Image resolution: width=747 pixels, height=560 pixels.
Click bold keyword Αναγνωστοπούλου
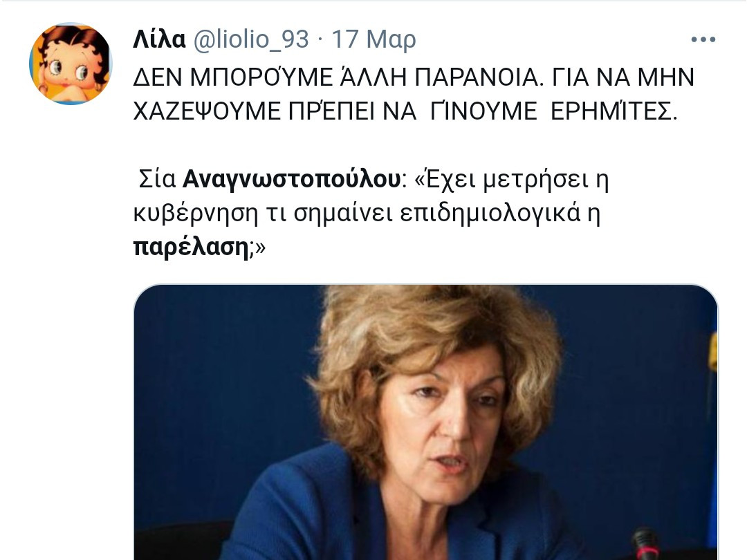tap(292, 180)
